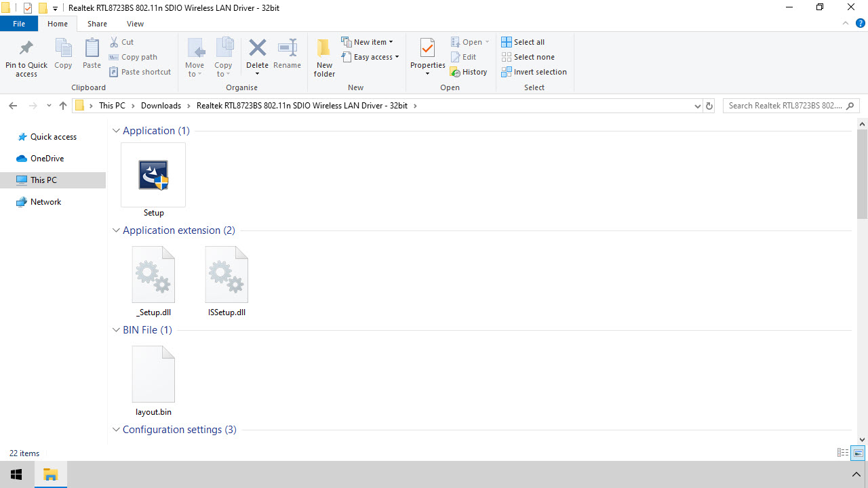Viewport: 868px width, 488px height.
Task: Select Quick access in navigation pane
Action: pyautogui.click(x=54, y=137)
